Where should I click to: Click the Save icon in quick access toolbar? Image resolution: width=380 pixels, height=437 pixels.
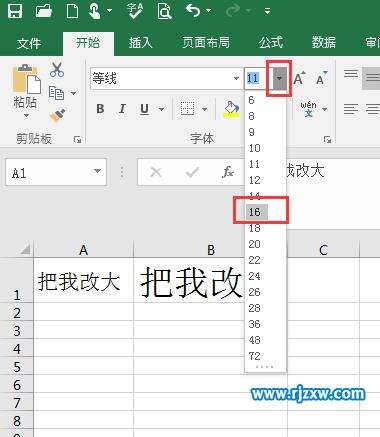point(15,10)
